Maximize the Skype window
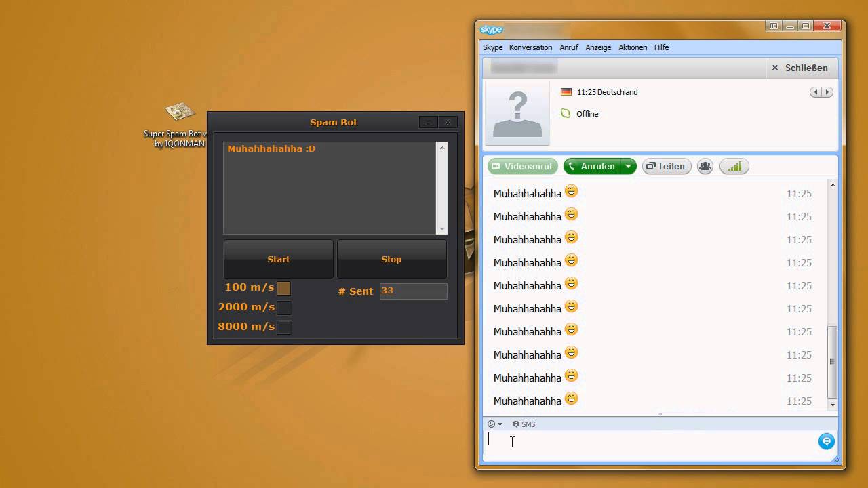Image resolution: width=868 pixels, height=488 pixels. pyautogui.click(x=806, y=26)
